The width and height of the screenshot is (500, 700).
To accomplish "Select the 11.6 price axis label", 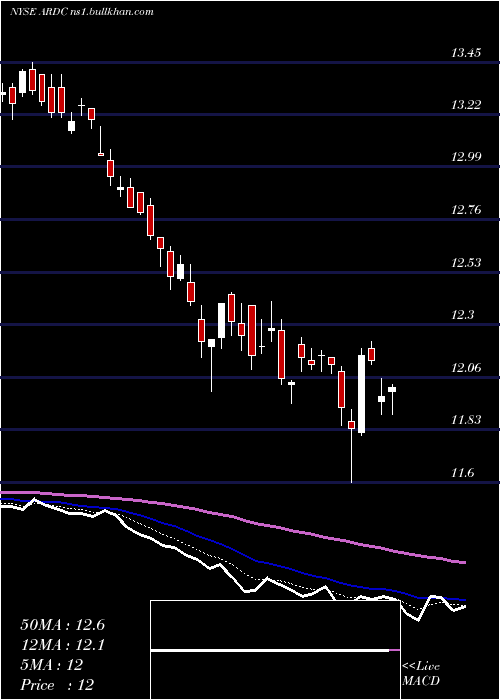I will [x=462, y=473].
